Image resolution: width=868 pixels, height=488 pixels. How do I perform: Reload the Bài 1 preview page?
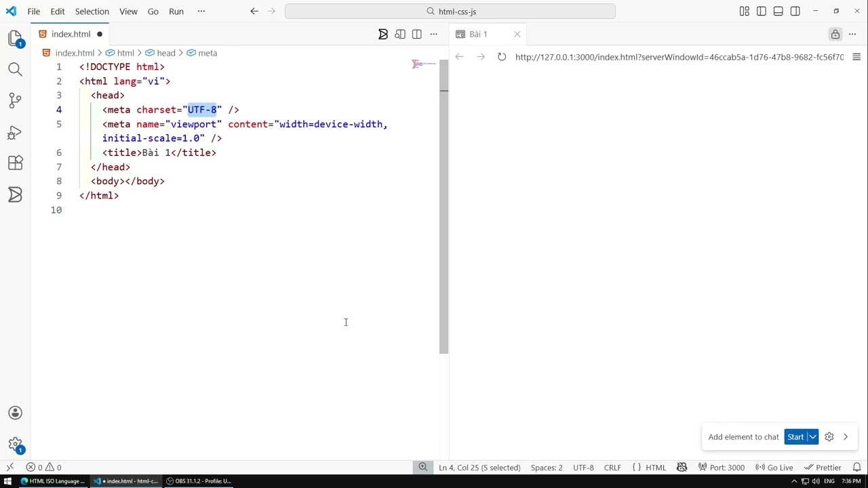[502, 57]
